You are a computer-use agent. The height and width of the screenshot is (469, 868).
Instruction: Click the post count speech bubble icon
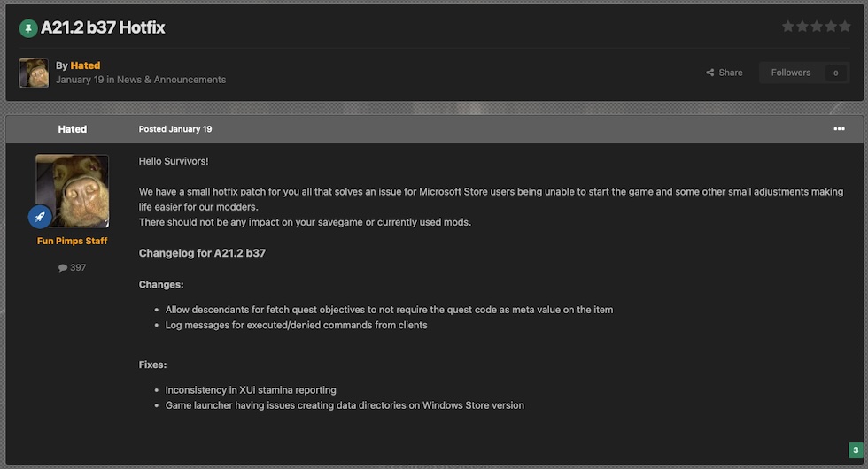point(63,268)
